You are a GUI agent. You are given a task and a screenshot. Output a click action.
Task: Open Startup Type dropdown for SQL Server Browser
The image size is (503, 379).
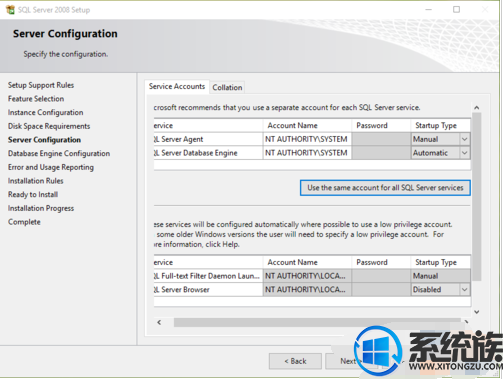click(465, 290)
